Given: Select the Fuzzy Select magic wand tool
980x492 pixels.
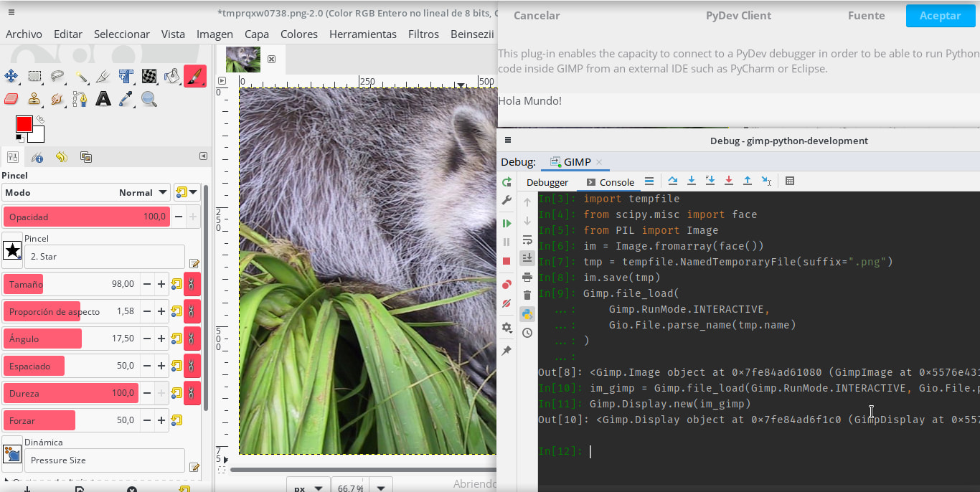Looking at the screenshot, I should [80, 76].
